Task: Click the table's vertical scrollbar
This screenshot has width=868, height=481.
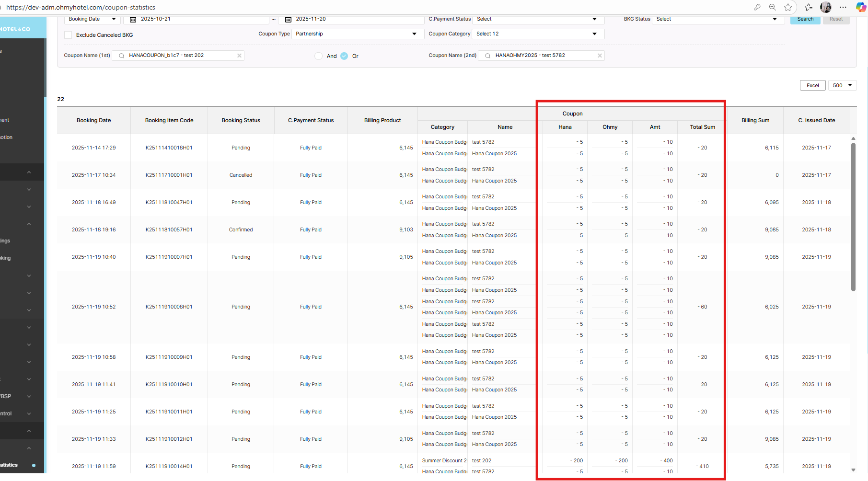Action: click(x=853, y=216)
